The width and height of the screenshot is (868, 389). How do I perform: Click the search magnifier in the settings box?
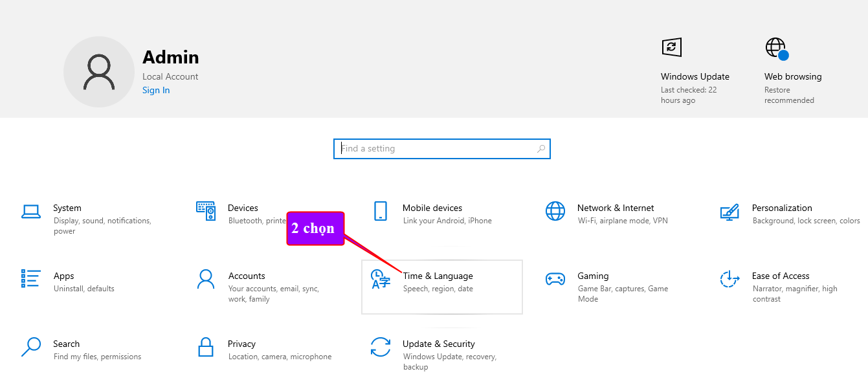541,149
